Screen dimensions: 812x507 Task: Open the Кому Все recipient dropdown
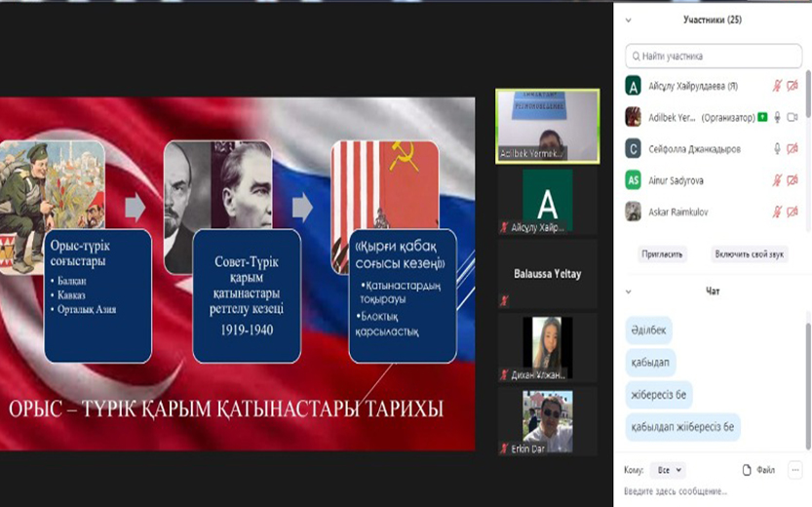[x=668, y=470]
